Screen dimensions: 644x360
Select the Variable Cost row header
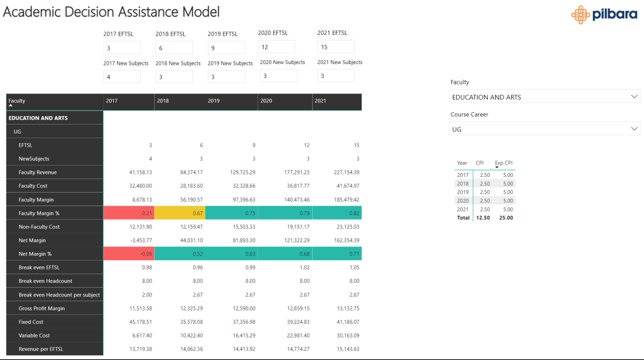(x=55, y=336)
